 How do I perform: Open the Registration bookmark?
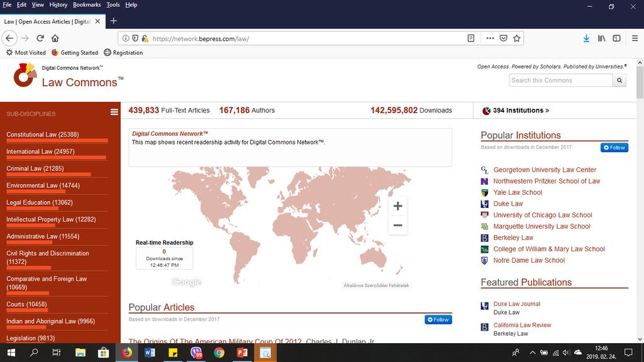[123, 53]
